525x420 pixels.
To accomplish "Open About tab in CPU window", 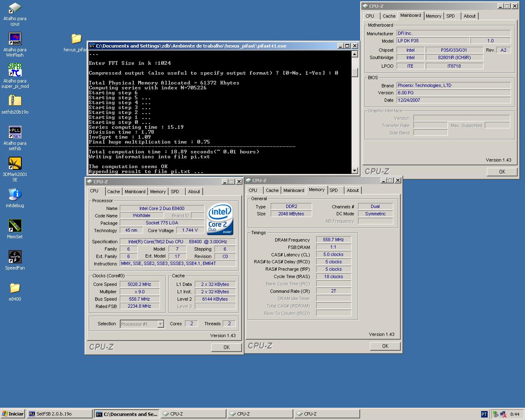I will point(194,192).
